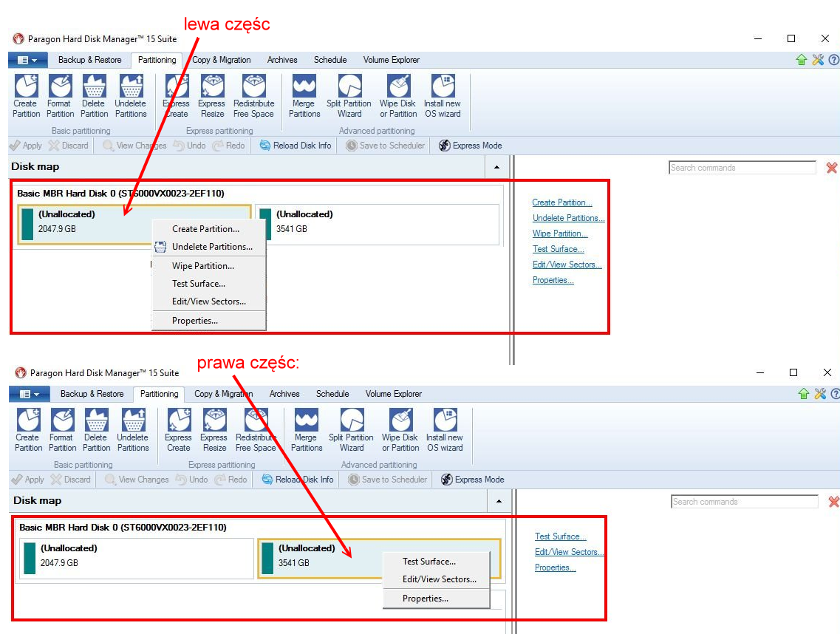Select 2047.9 GB unallocated block in lower window
This screenshot has width=840, height=634.
click(137, 559)
